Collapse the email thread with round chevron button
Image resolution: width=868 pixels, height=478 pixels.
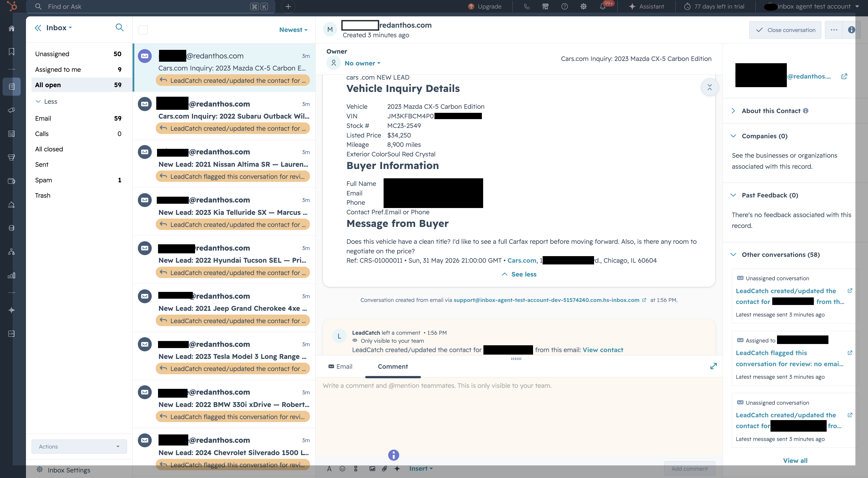pos(710,87)
